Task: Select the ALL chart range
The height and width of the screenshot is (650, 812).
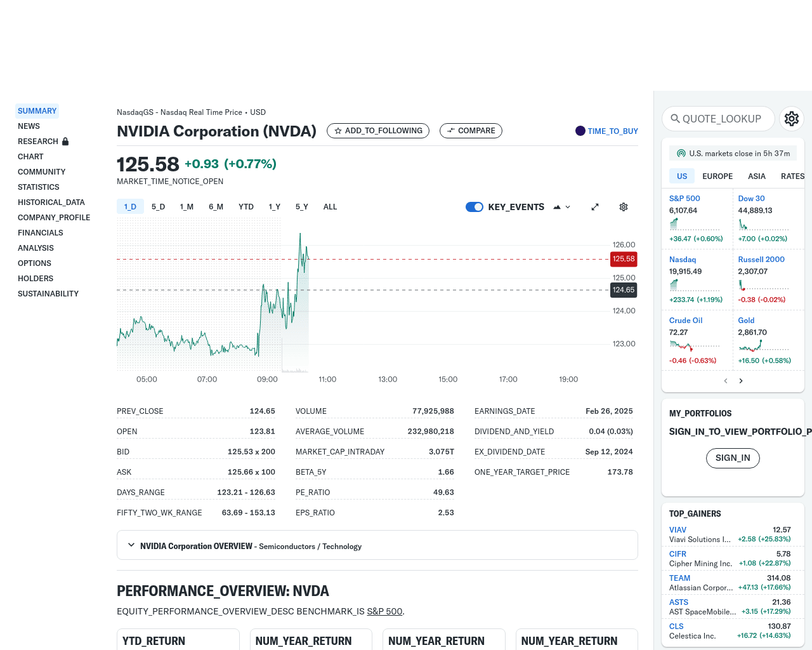Action: point(330,207)
